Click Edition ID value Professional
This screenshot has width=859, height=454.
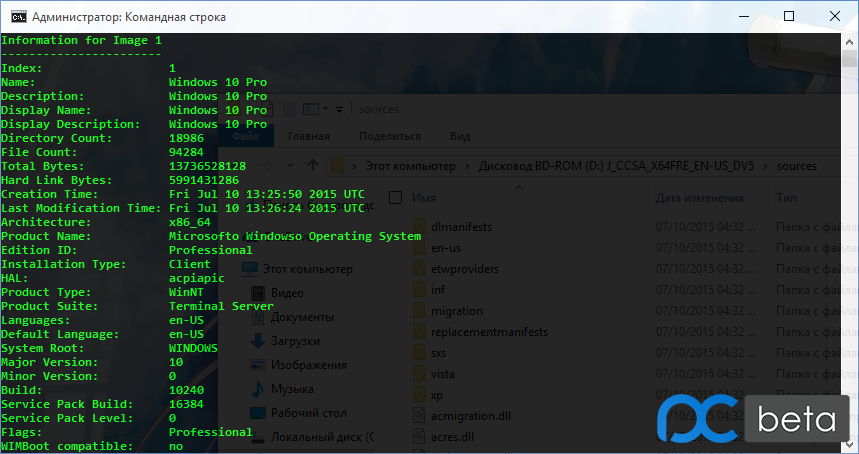[x=211, y=250]
